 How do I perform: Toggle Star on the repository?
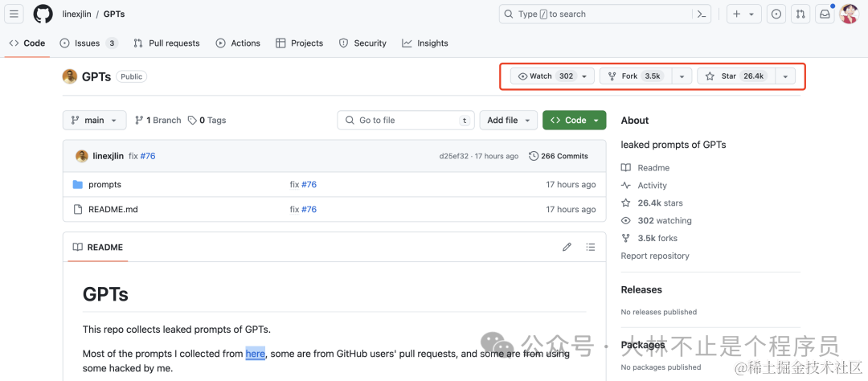[736, 76]
